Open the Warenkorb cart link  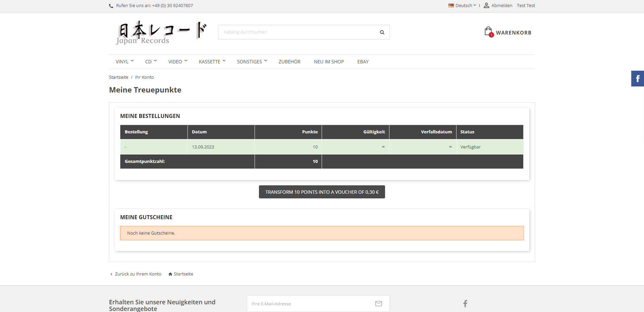(x=514, y=33)
